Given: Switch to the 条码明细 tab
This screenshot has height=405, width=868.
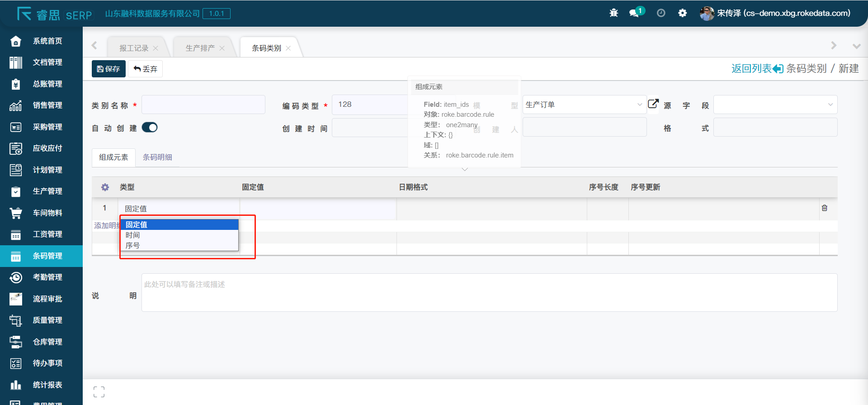Looking at the screenshot, I should click(157, 157).
